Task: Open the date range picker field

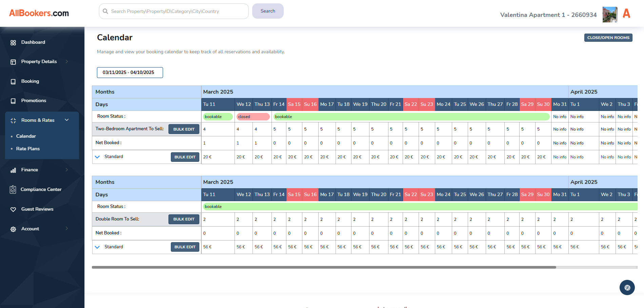Action: [130, 73]
